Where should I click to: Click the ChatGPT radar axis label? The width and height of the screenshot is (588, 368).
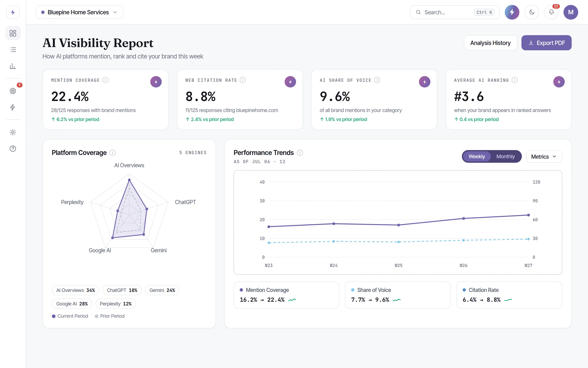coord(185,202)
